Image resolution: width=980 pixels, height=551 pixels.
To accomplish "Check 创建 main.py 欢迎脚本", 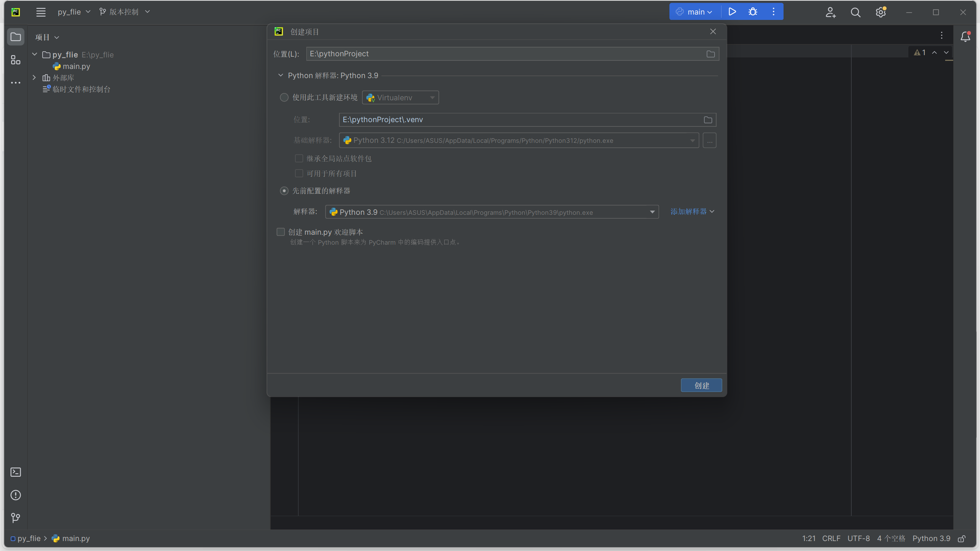I will point(280,232).
